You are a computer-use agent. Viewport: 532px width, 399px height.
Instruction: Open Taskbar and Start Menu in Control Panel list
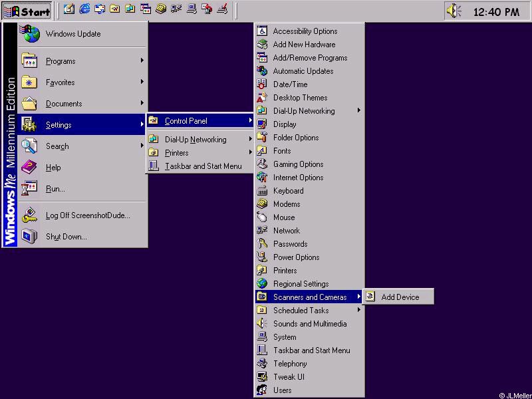click(x=309, y=350)
